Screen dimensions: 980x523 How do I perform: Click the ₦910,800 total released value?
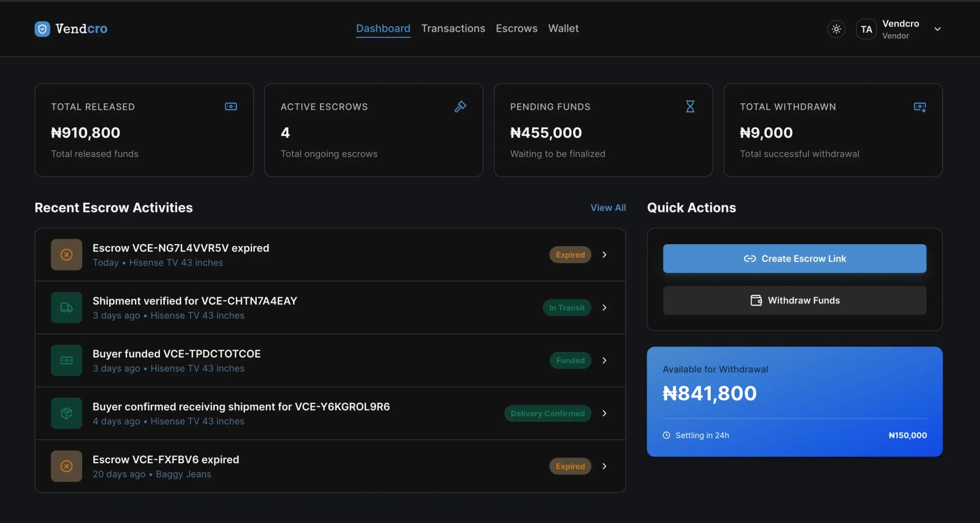coord(85,133)
